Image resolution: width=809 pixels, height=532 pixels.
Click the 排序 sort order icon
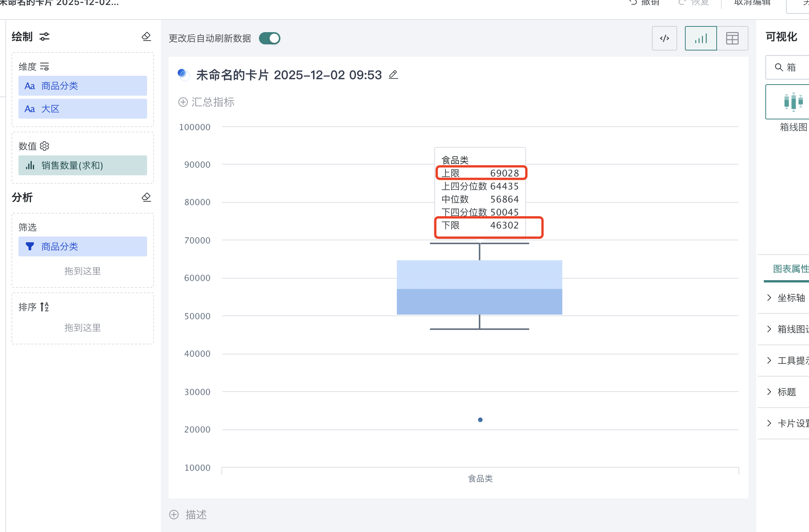(x=44, y=307)
